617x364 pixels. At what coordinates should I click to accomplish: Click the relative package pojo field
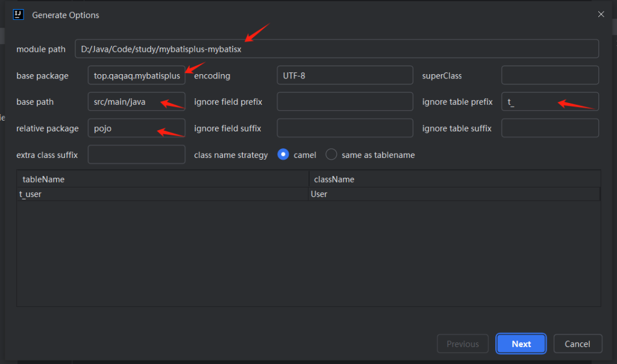pos(136,128)
